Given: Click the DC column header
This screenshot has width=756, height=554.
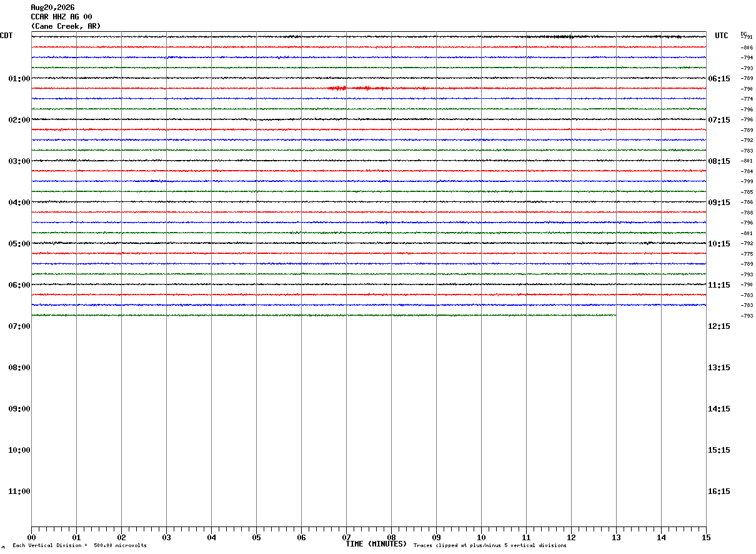Looking at the screenshot, I should pos(744,34).
